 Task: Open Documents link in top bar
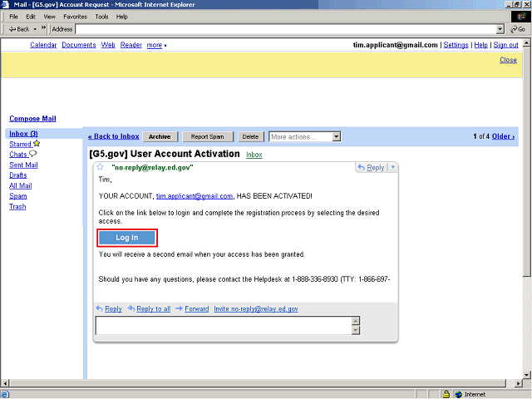pos(79,45)
